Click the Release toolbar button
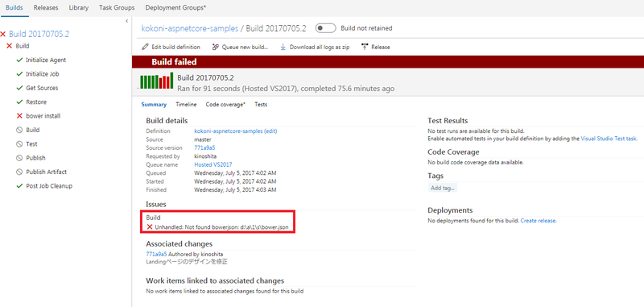Image resolution: width=644 pixels, height=307 pixels. coord(376,47)
